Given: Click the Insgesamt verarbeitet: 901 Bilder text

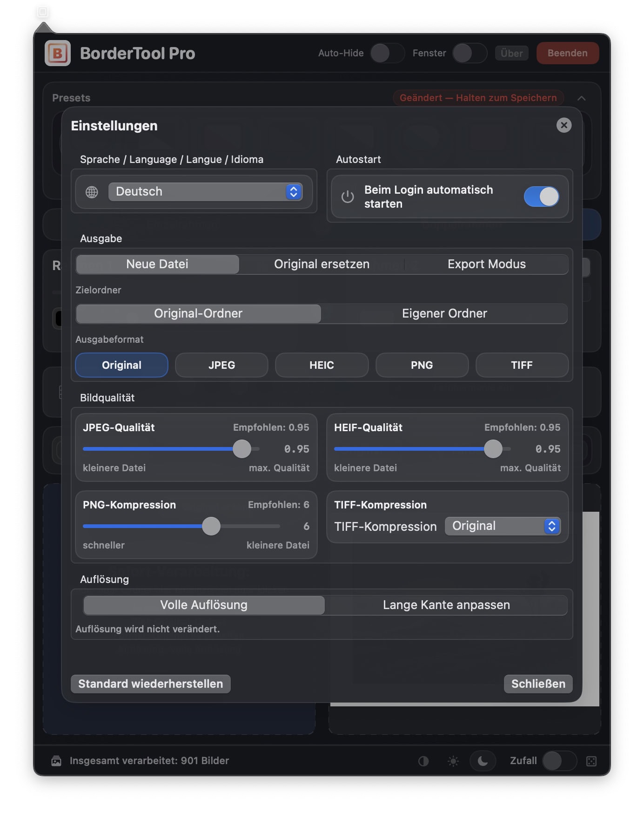Looking at the screenshot, I should [x=149, y=761].
